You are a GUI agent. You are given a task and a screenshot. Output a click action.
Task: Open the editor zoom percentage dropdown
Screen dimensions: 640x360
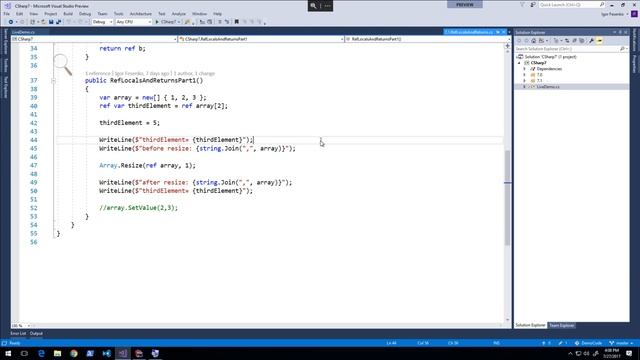(x=21, y=326)
